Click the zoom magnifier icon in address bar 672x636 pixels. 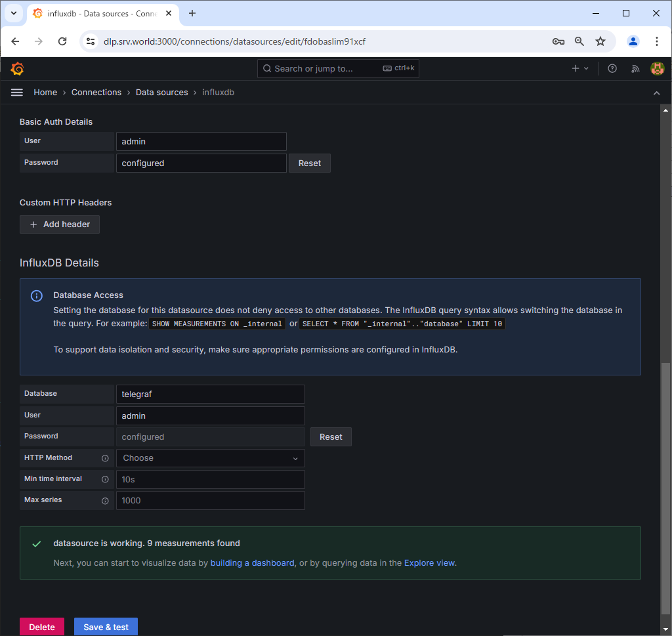[579, 41]
